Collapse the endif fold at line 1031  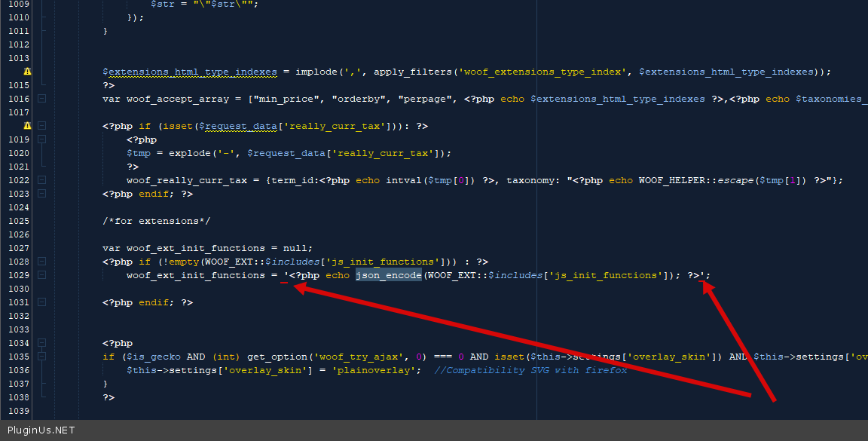pyautogui.click(x=42, y=302)
